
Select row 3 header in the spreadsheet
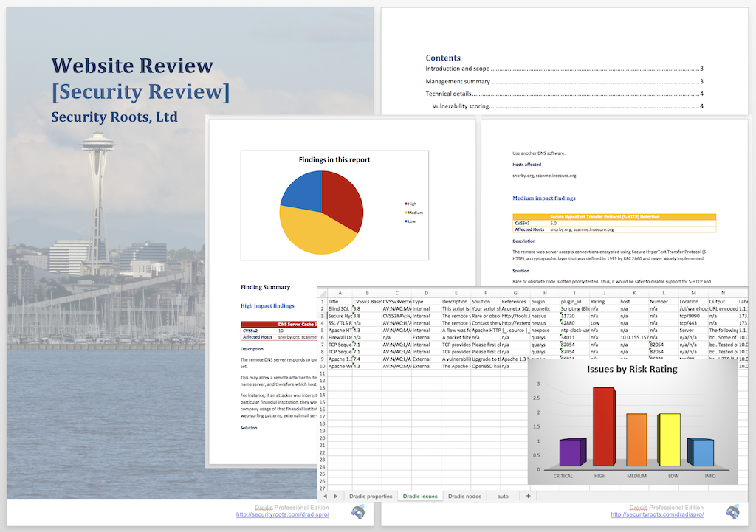click(x=323, y=316)
